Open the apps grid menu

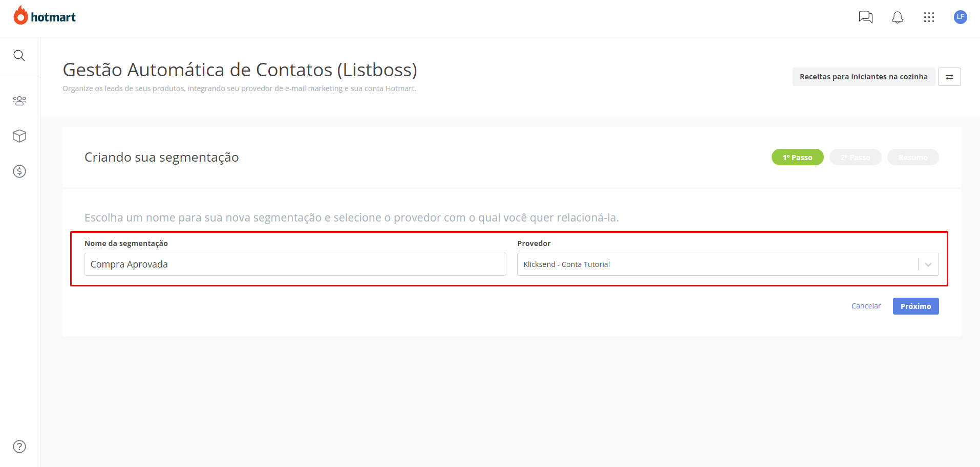click(x=929, y=17)
